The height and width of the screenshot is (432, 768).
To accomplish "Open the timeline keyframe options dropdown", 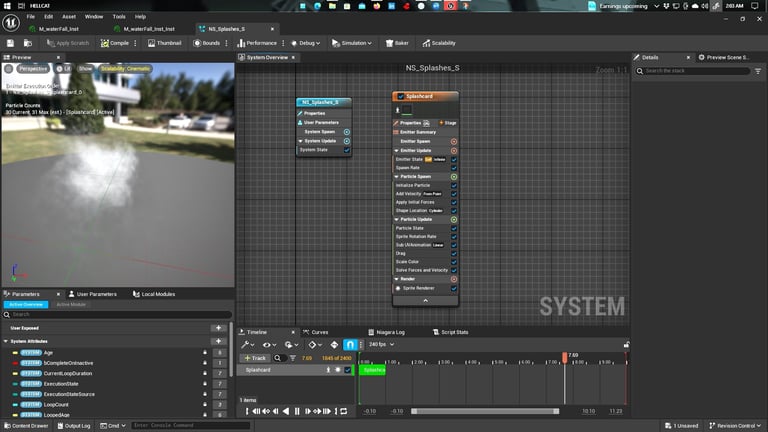I will tap(314, 345).
